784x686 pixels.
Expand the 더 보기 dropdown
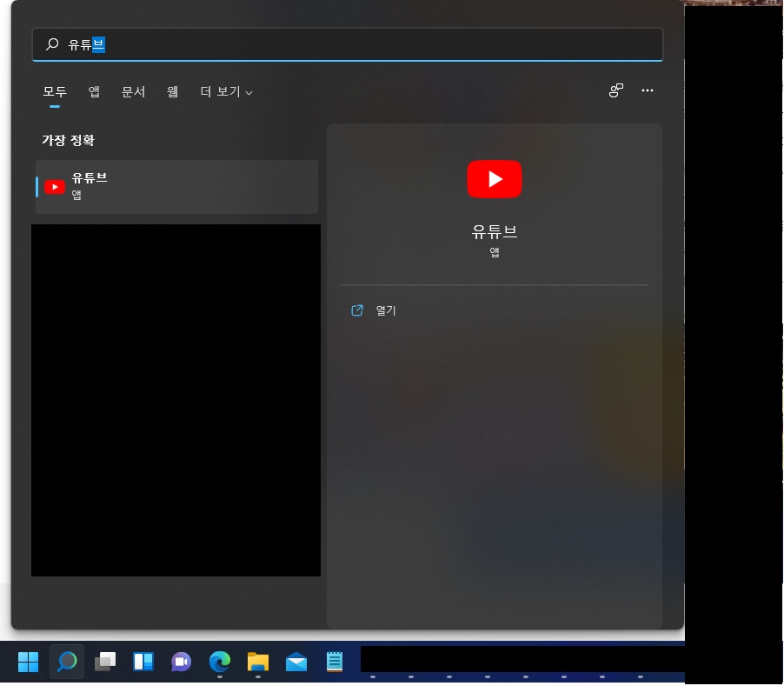point(226,91)
